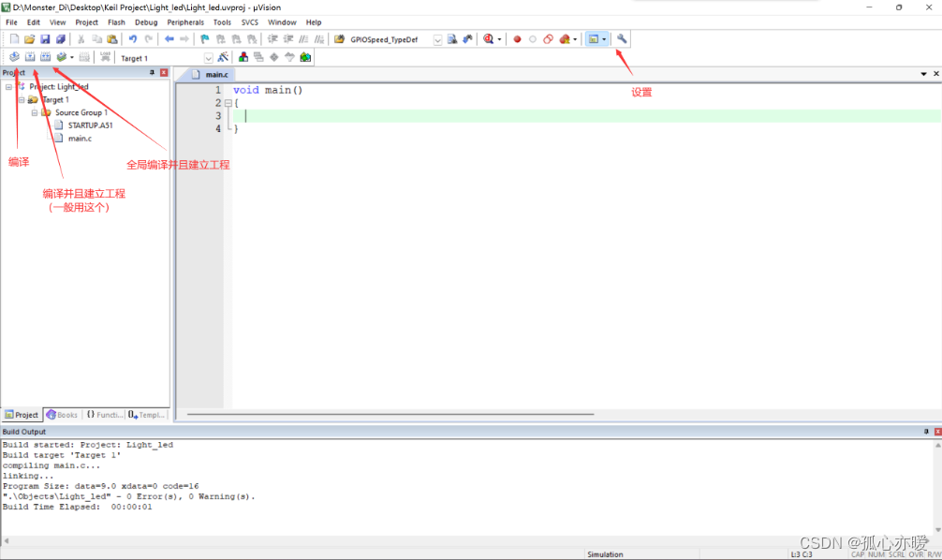Open the Target 1 selection dropdown
Viewport: 942px width, 560px height.
click(x=208, y=58)
